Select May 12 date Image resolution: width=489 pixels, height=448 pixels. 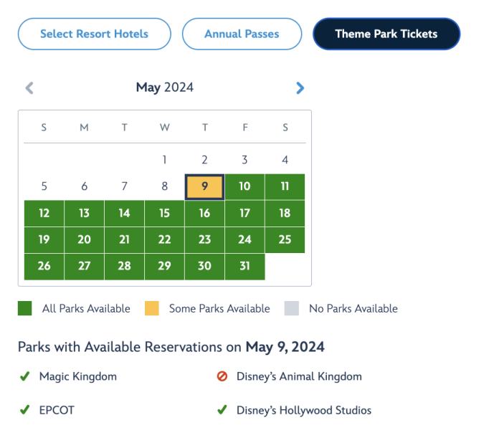click(44, 214)
